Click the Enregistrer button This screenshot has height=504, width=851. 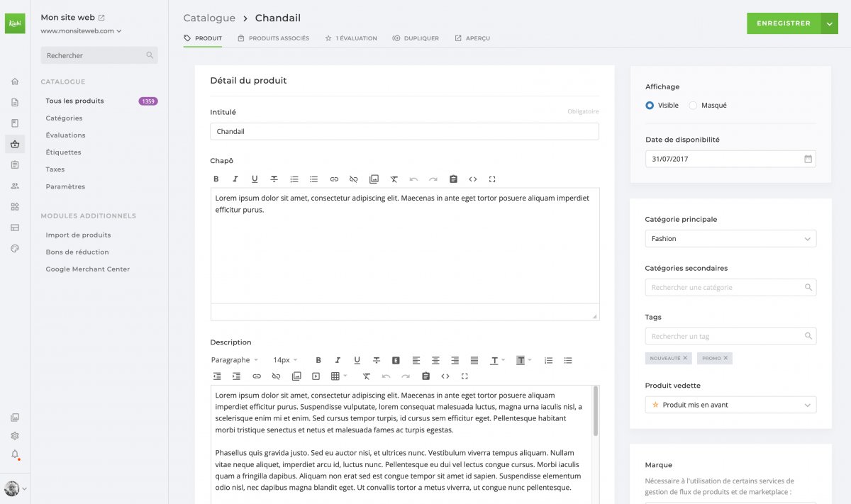783,23
